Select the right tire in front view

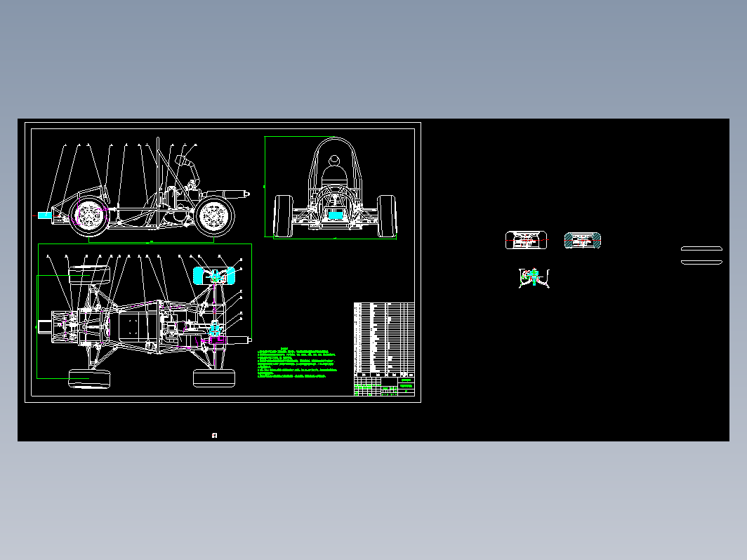386,216
